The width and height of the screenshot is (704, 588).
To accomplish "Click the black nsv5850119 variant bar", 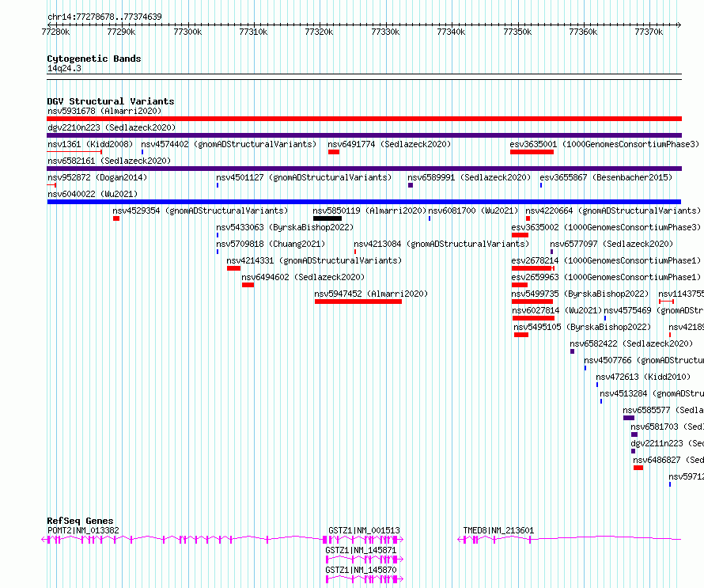I will coord(327,218).
